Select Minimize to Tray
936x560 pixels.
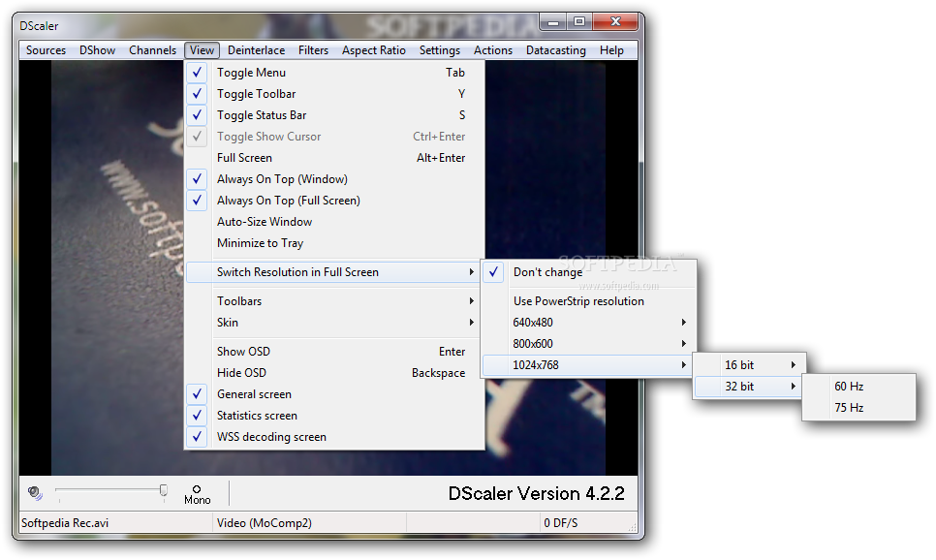pos(334,243)
